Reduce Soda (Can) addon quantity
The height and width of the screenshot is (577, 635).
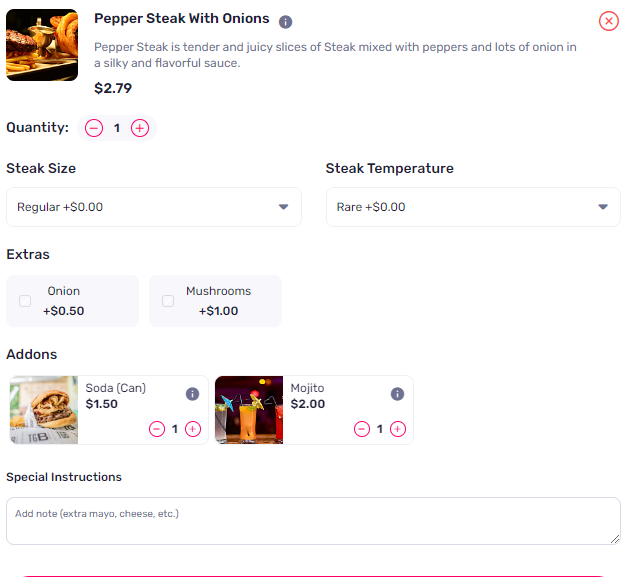(x=157, y=429)
